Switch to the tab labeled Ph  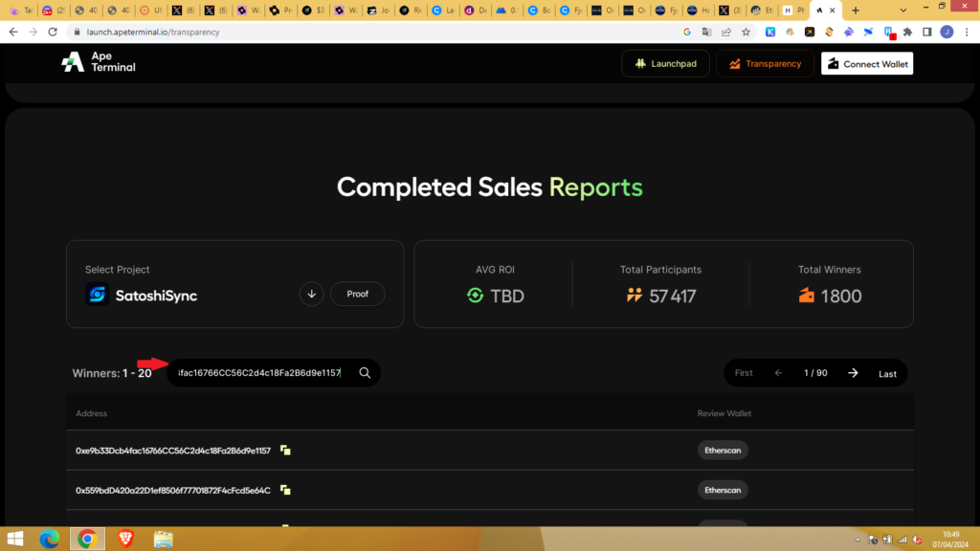click(793, 10)
